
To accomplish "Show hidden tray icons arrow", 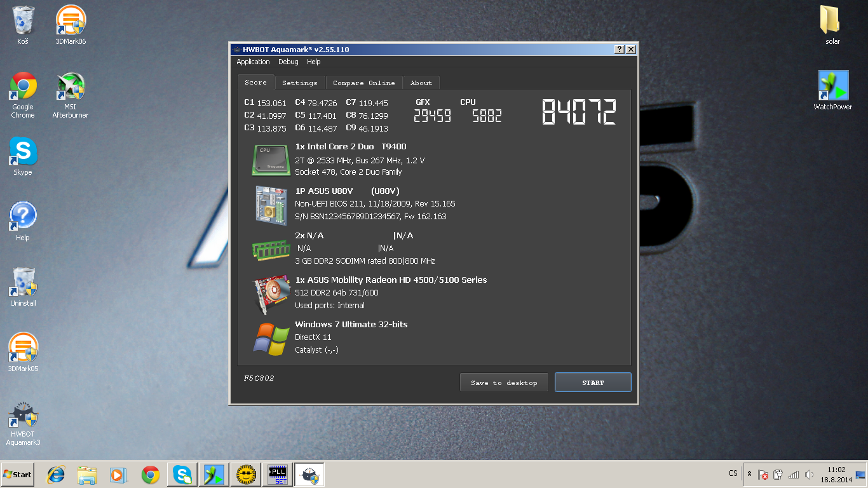I will pyautogui.click(x=749, y=475).
